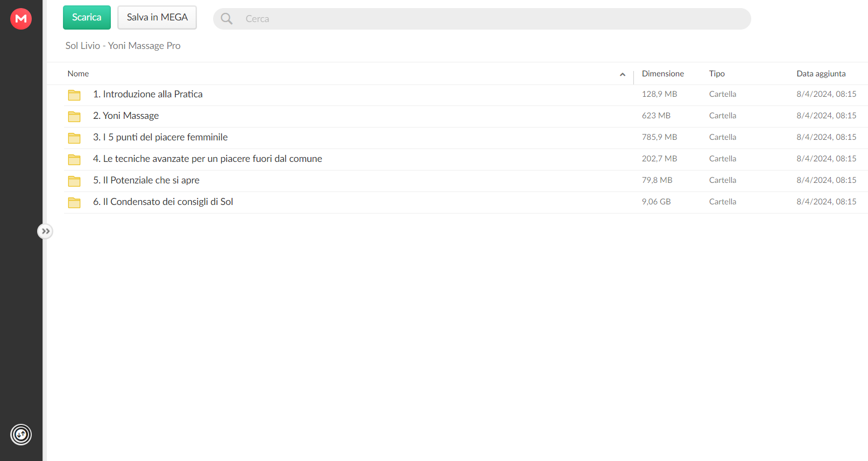Sort by the Nome column header
This screenshot has height=461, width=868.
click(78, 74)
